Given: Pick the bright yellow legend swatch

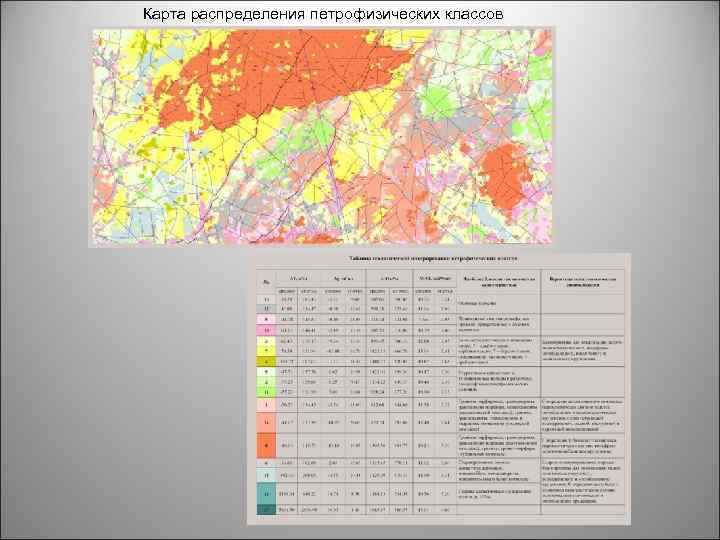Looking at the screenshot, I should tap(266, 351).
